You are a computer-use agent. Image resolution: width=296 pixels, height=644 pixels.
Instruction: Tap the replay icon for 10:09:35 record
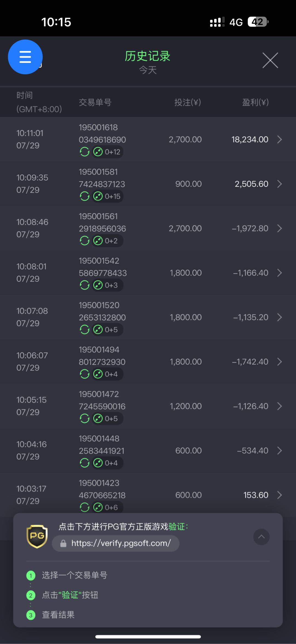(x=84, y=196)
